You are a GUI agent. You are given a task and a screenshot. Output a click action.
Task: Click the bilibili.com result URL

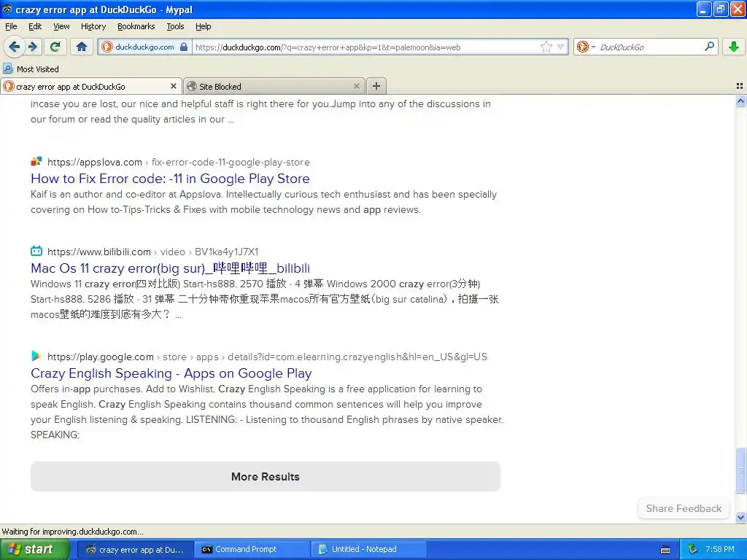click(152, 252)
